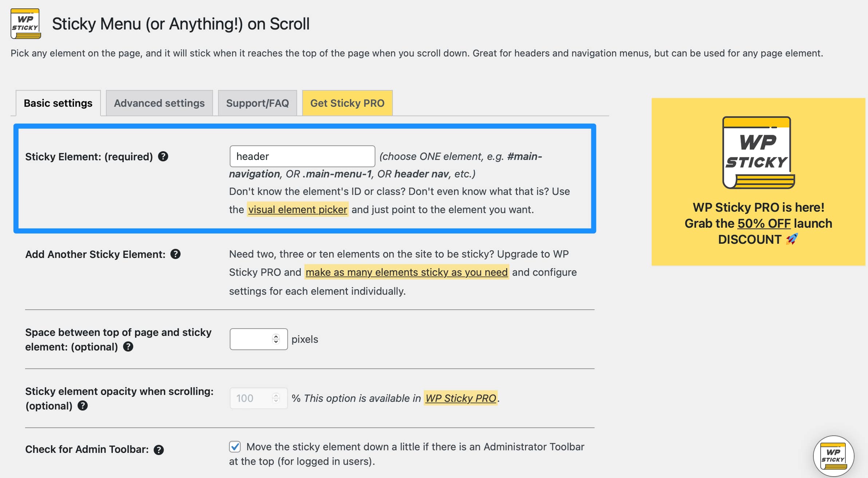Image resolution: width=868 pixels, height=478 pixels.
Task: Open the Support/FAQ tab
Action: (x=257, y=103)
